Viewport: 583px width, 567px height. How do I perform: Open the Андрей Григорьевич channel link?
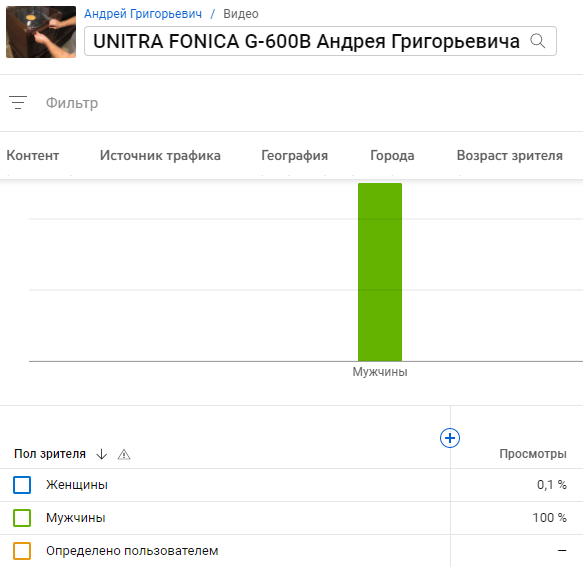[143, 14]
